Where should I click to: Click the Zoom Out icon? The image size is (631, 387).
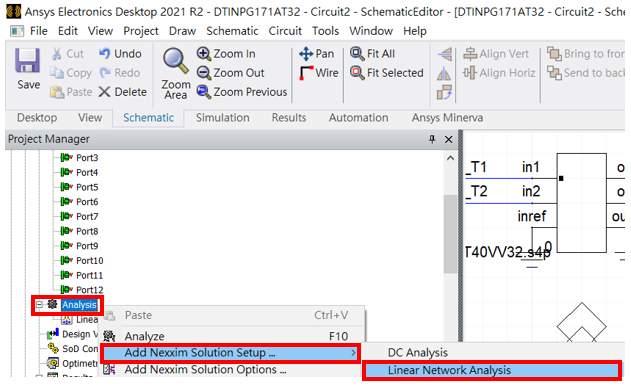coord(204,73)
